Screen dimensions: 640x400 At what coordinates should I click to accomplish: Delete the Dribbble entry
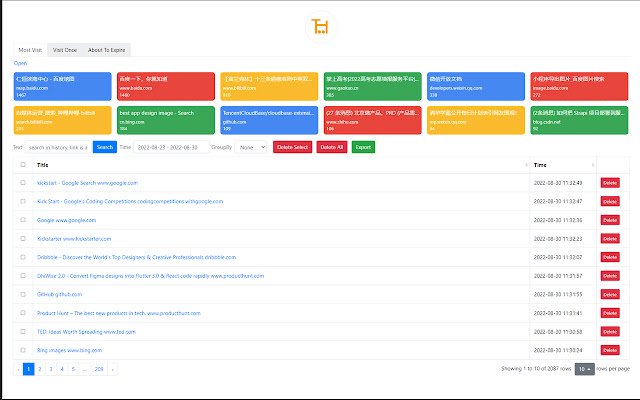coord(610,257)
